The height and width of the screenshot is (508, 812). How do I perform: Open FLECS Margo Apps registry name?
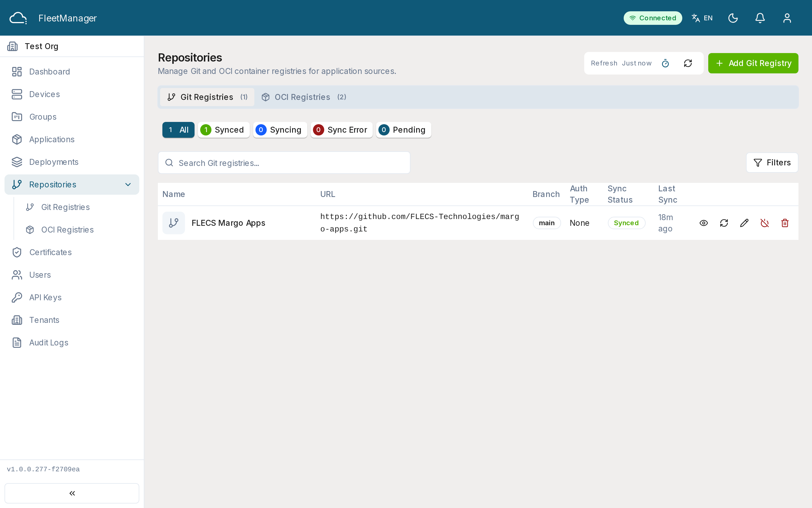pyautogui.click(x=228, y=223)
